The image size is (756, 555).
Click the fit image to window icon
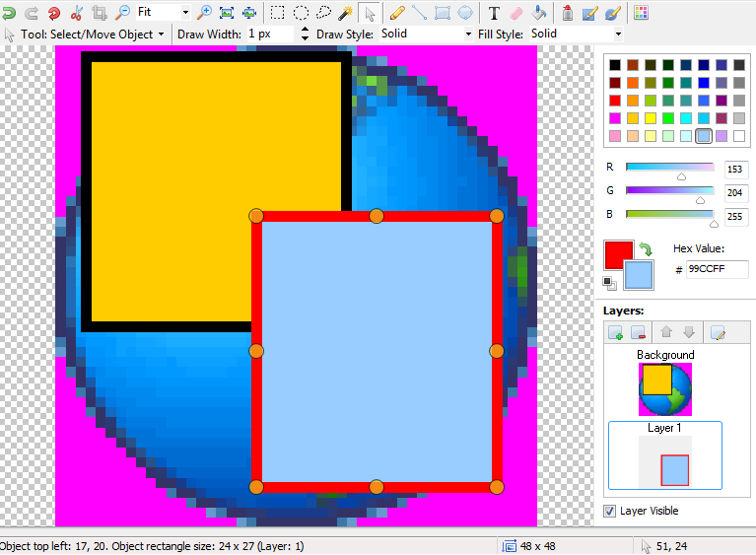[227, 13]
